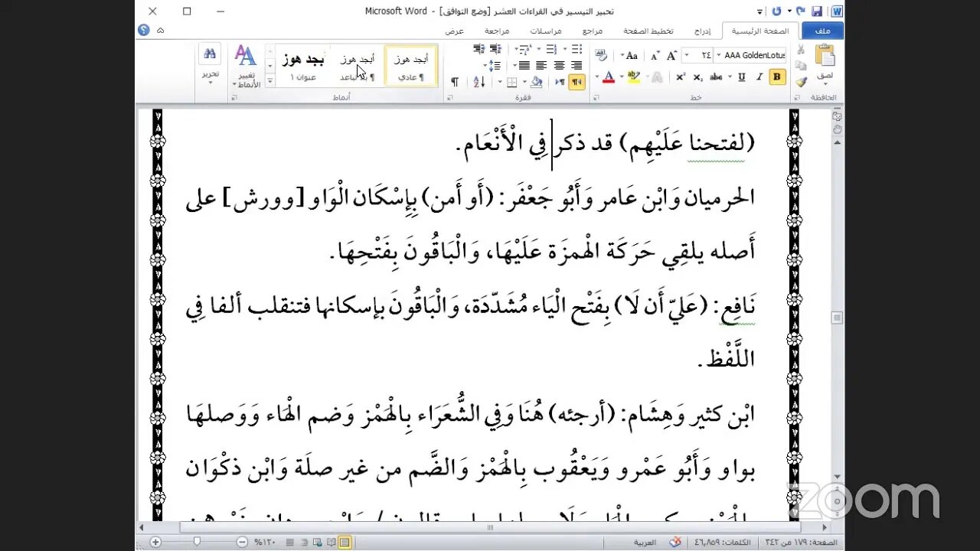The height and width of the screenshot is (551, 980).
Task: Open the AAA GoldenLotus font name dropdown
Action: coord(718,55)
